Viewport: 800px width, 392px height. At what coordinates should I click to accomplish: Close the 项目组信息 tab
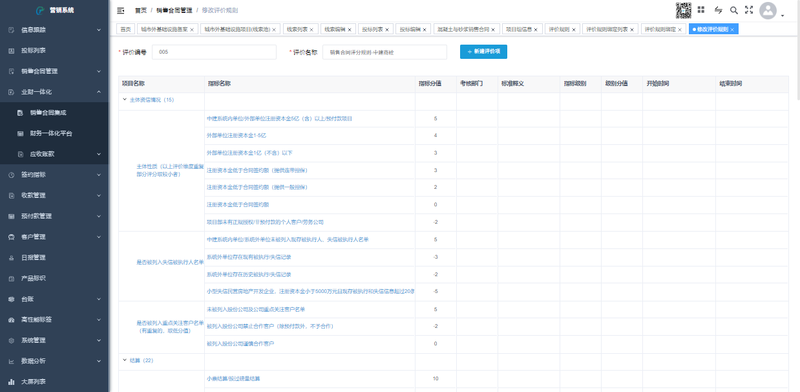pyautogui.click(x=536, y=30)
